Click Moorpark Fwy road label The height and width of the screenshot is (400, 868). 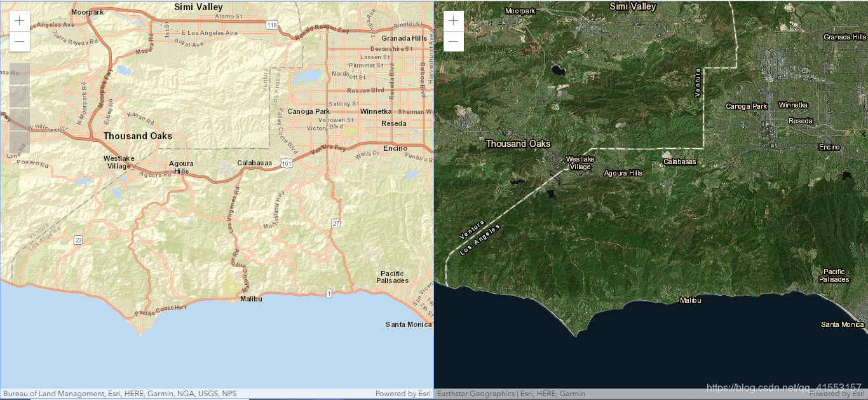(x=104, y=89)
